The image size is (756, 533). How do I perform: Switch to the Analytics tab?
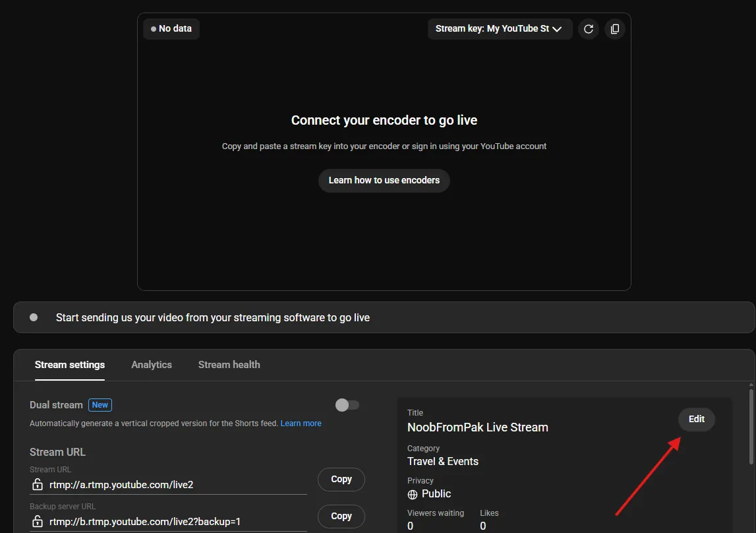152,364
